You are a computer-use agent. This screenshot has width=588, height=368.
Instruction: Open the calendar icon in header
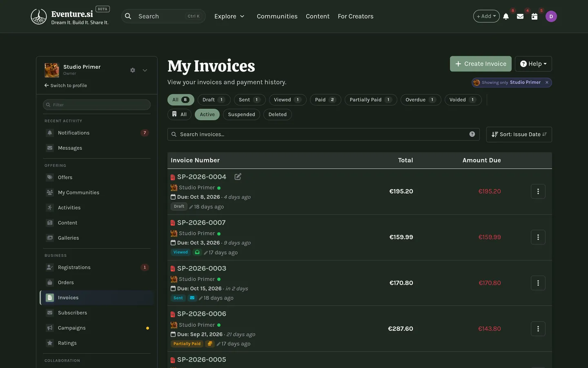(x=535, y=16)
